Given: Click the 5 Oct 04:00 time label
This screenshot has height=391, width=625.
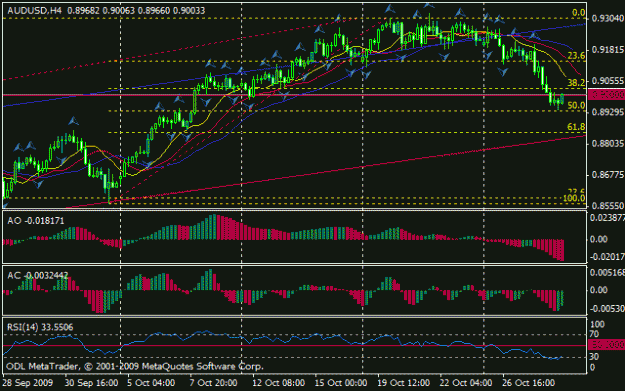Looking at the screenshot, I should pos(151,383).
